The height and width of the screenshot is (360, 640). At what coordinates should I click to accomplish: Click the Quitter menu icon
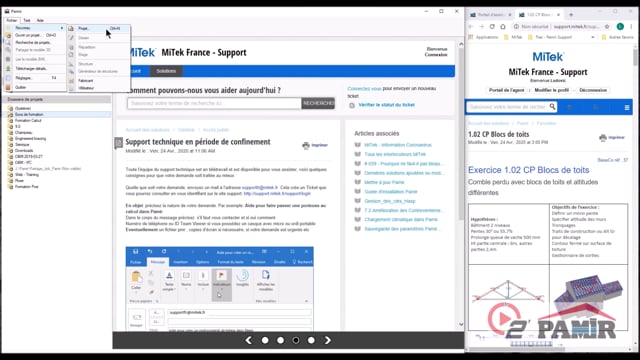click(8, 87)
